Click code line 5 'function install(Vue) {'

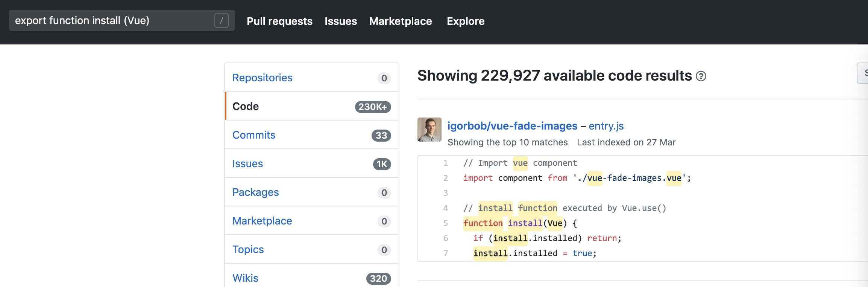(520, 223)
